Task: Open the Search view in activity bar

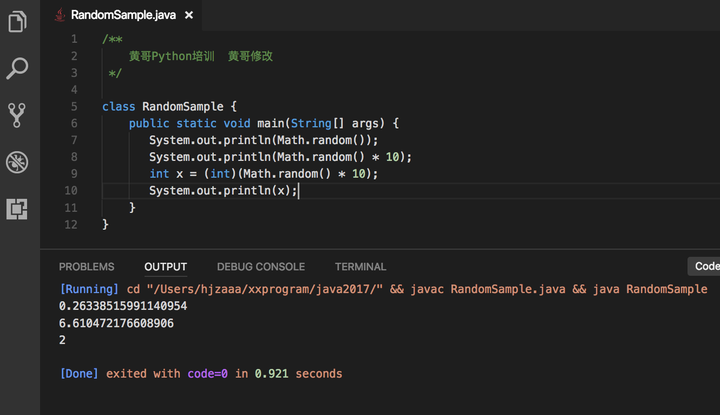Action: pyautogui.click(x=17, y=69)
